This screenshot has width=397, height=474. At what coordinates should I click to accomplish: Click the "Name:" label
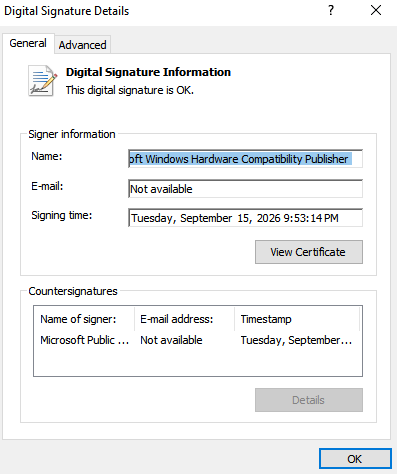[47, 156]
